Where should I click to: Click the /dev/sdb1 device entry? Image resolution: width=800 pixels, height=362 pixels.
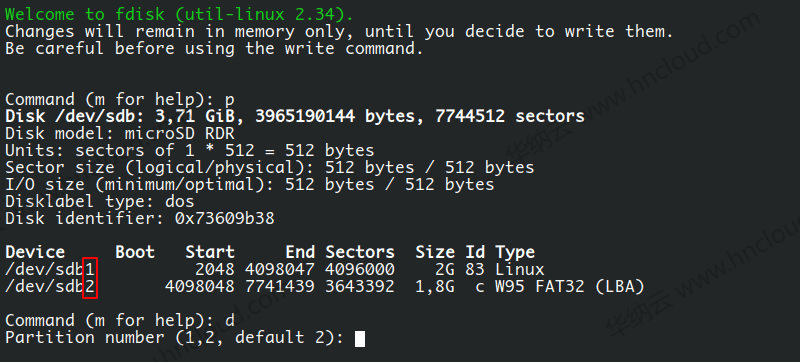[x=50, y=269]
